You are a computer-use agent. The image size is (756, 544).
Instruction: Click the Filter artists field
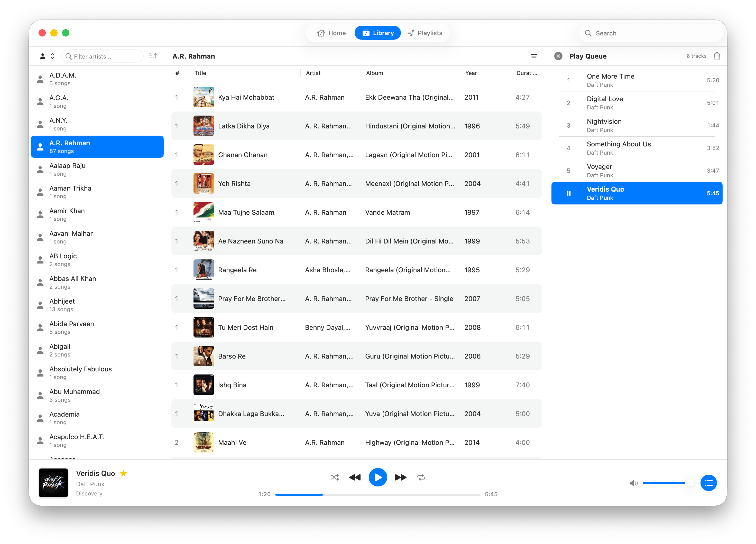click(102, 56)
